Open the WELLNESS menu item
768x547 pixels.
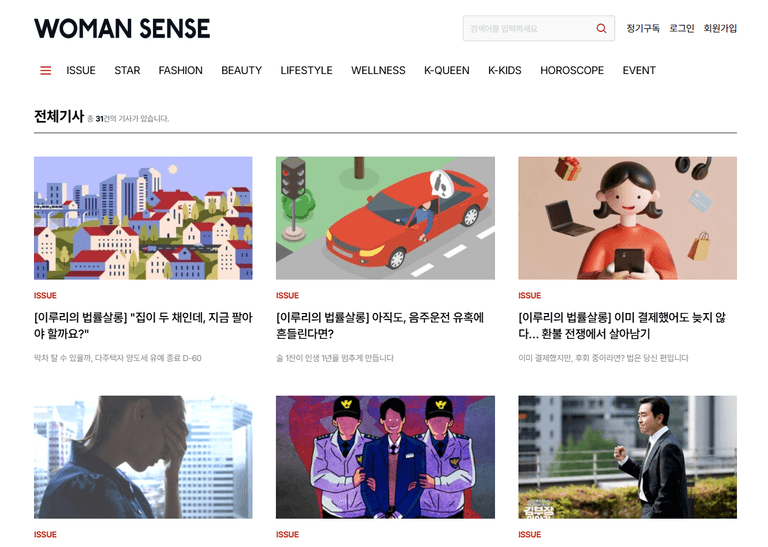[x=378, y=71]
